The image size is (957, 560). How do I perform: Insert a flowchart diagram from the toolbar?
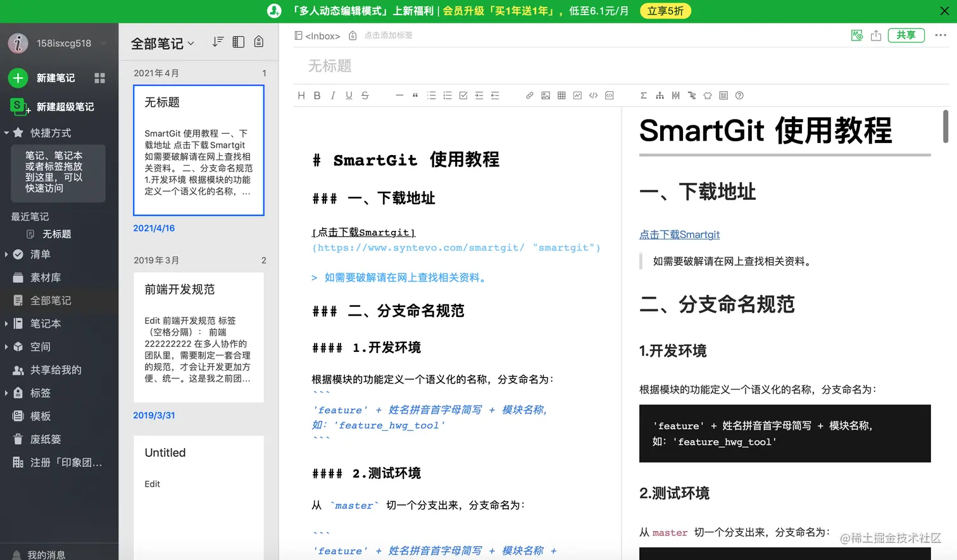660,96
